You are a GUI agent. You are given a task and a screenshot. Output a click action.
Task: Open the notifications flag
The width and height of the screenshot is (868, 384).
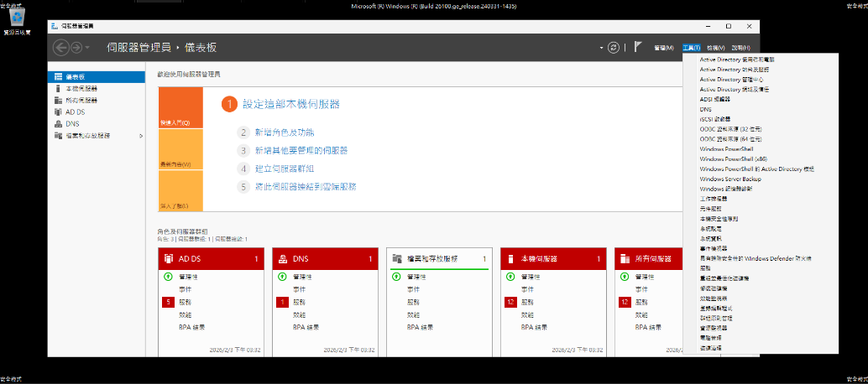[638, 47]
